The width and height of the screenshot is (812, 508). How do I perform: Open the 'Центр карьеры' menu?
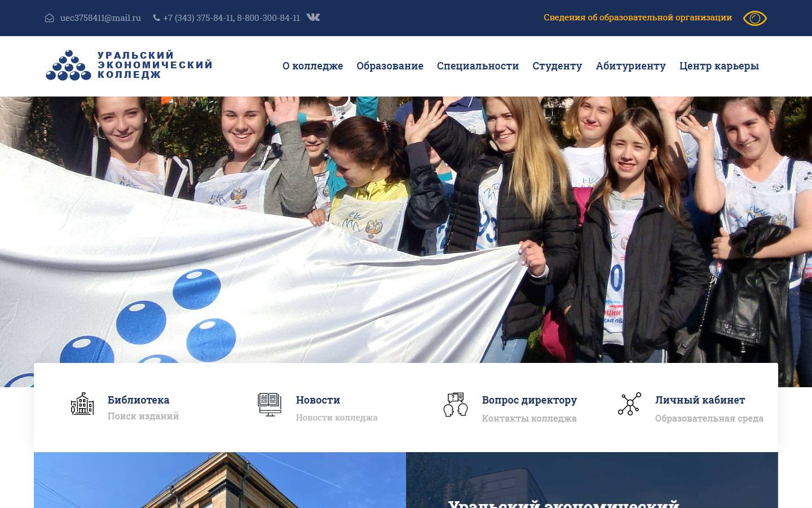coord(719,66)
